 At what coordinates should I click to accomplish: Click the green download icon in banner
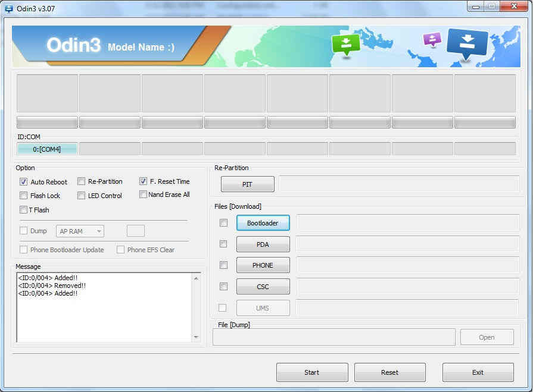pyautogui.click(x=345, y=45)
